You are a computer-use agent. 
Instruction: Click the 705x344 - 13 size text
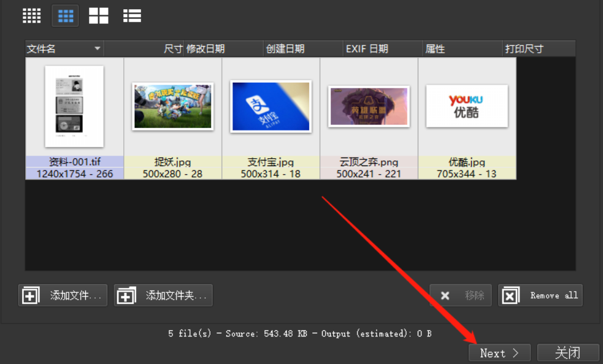(x=466, y=174)
